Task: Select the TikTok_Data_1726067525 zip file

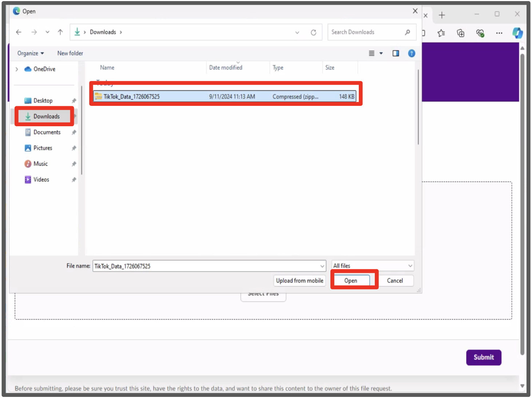Action: tap(225, 96)
